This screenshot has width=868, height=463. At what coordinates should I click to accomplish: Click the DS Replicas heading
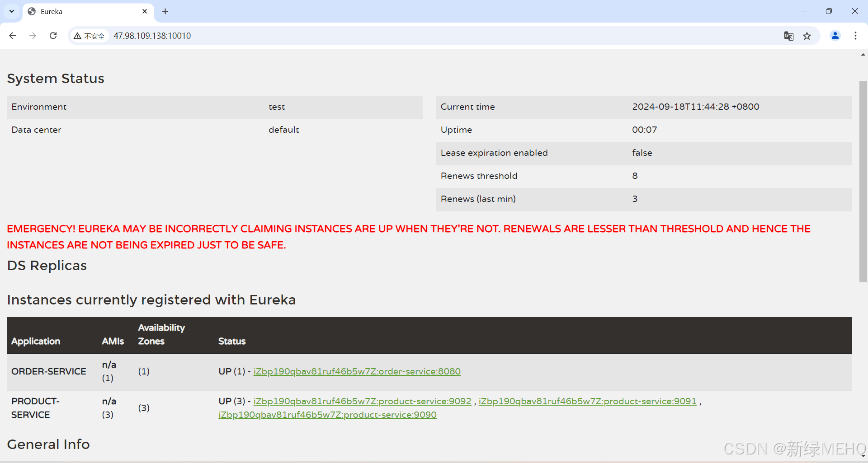(x=47, y=265)
